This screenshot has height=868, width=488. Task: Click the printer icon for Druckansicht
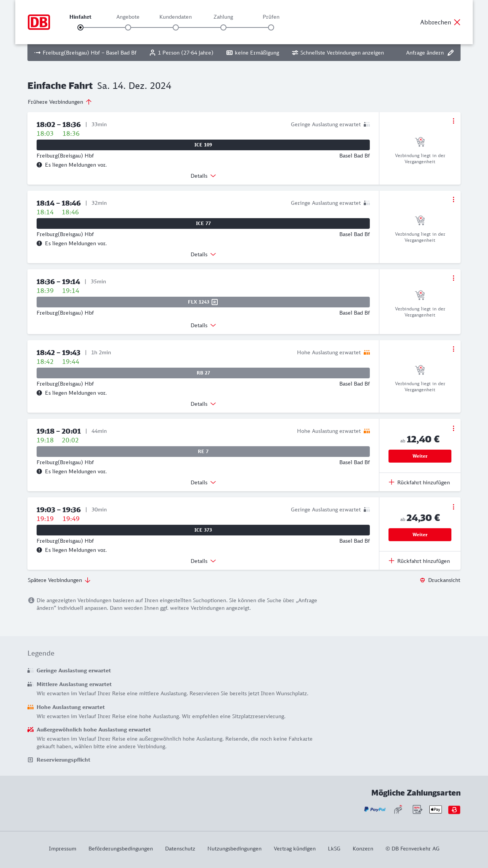pyautogui.click(x=422, y=580)
